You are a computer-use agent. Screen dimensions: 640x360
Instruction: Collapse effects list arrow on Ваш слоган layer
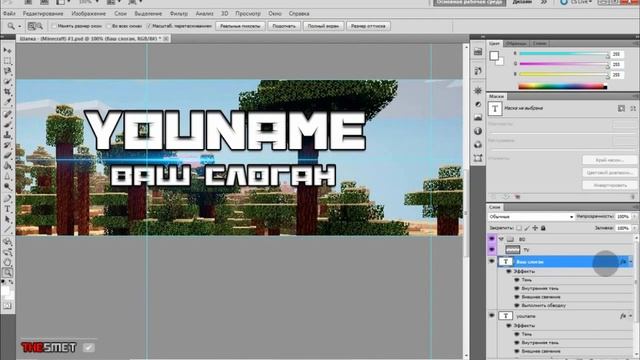coord(631,262)
